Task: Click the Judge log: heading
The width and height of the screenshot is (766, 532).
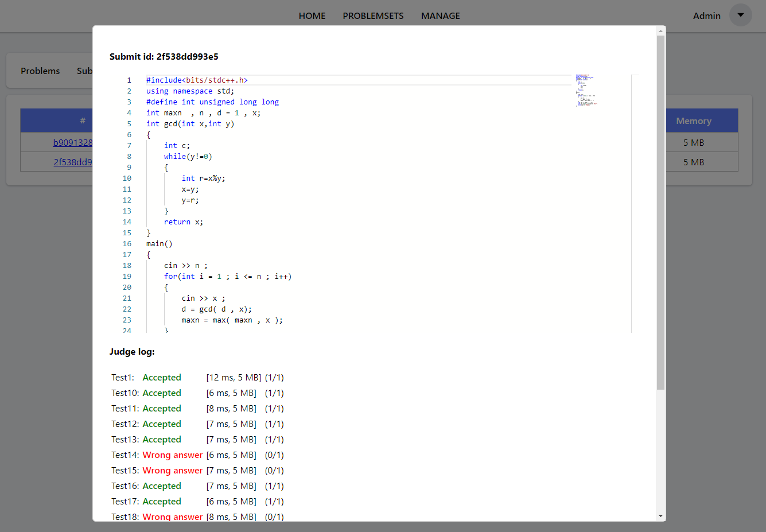Action: tap(132, 352)
